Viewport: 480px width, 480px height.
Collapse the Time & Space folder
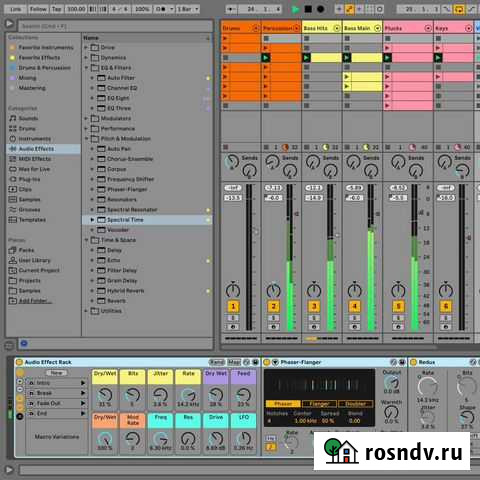pyautogui.click(x=86, y=240)
